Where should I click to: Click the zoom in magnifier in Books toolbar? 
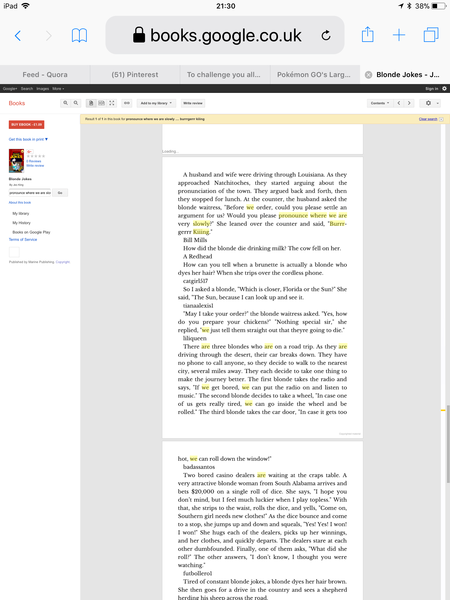65,103
